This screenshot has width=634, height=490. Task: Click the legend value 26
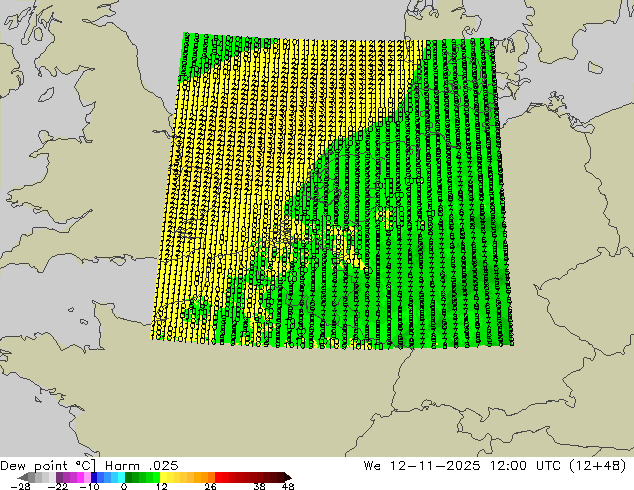point(210,486)
